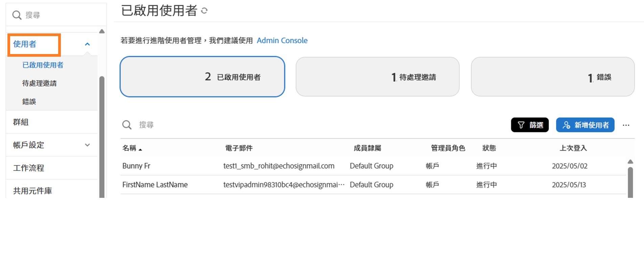
Task: Click the refresh icon beside 已啟用使用者 title
Action: [x=204, y=11]
